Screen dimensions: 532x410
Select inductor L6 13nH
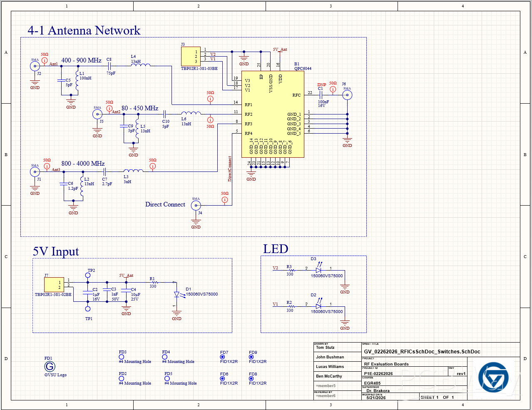(x=191, y=113)
